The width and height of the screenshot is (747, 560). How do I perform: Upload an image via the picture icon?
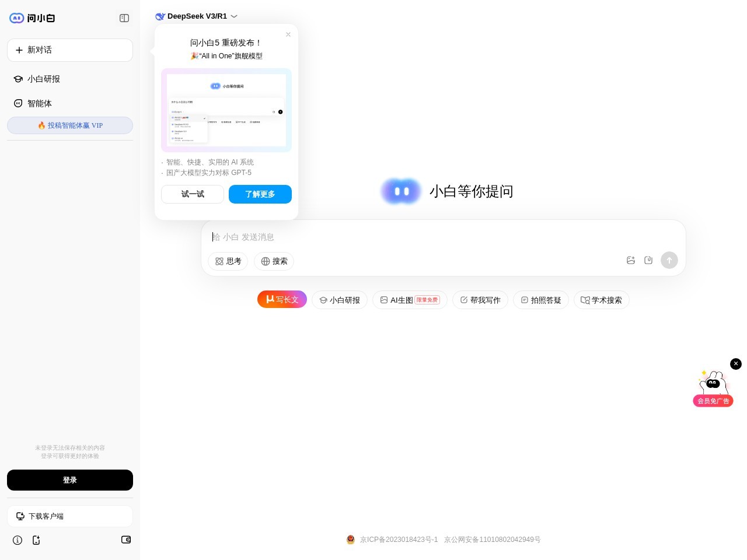pyautogui.click(x=631, y=260)
